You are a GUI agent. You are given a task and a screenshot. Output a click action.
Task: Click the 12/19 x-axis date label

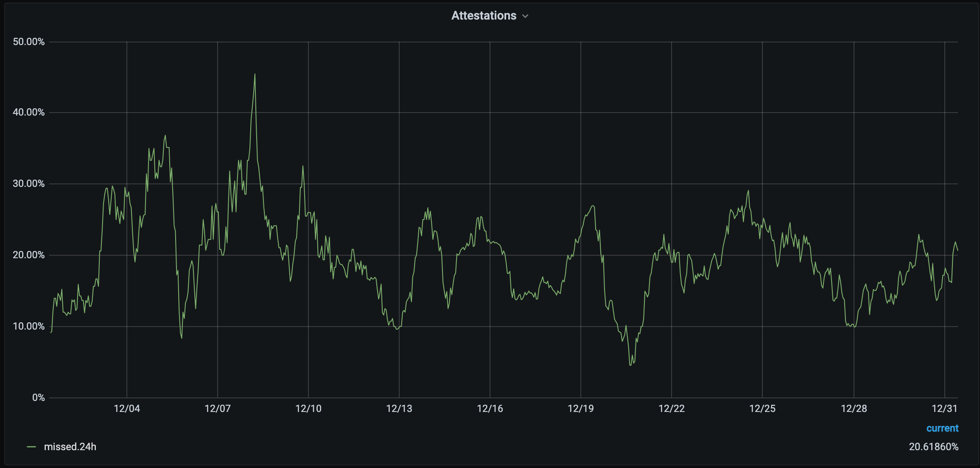(581, 409)
